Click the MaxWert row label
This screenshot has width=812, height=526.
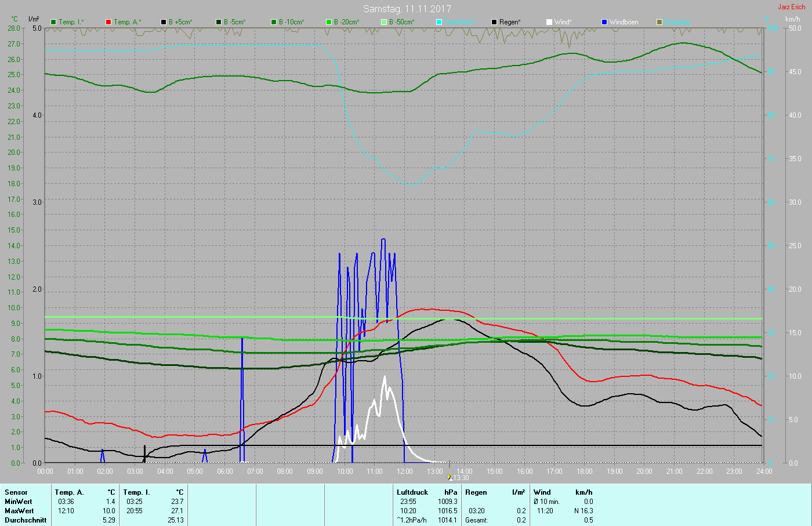(19, 511)
